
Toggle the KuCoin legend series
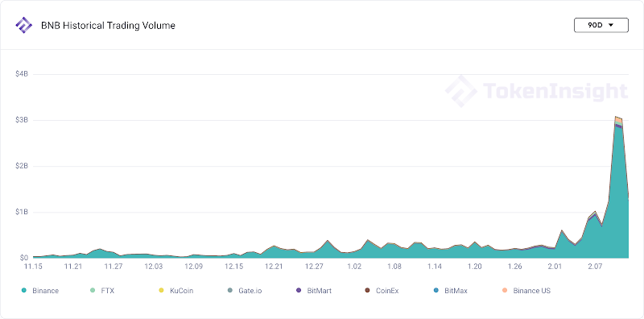pyautogui.click(x=175, y=291)
